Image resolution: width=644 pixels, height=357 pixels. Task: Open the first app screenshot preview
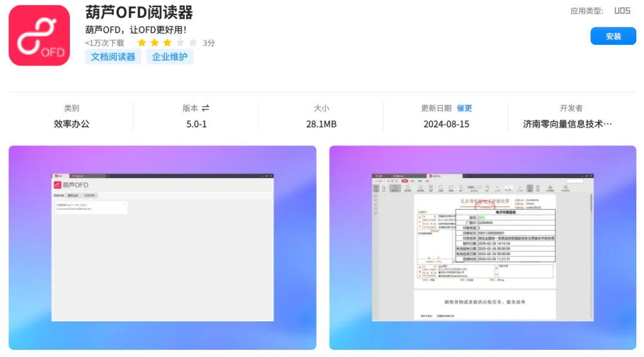(x=162, y=247)
